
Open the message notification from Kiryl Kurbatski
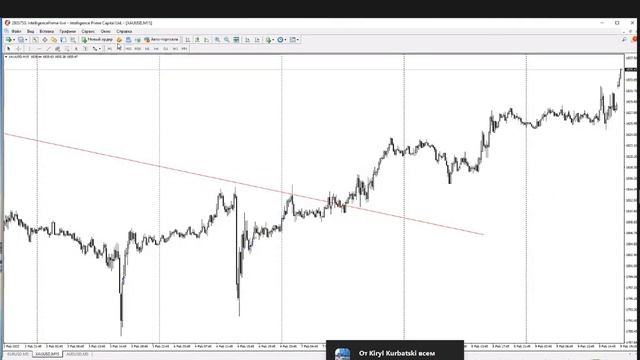(x=395, y=351)
